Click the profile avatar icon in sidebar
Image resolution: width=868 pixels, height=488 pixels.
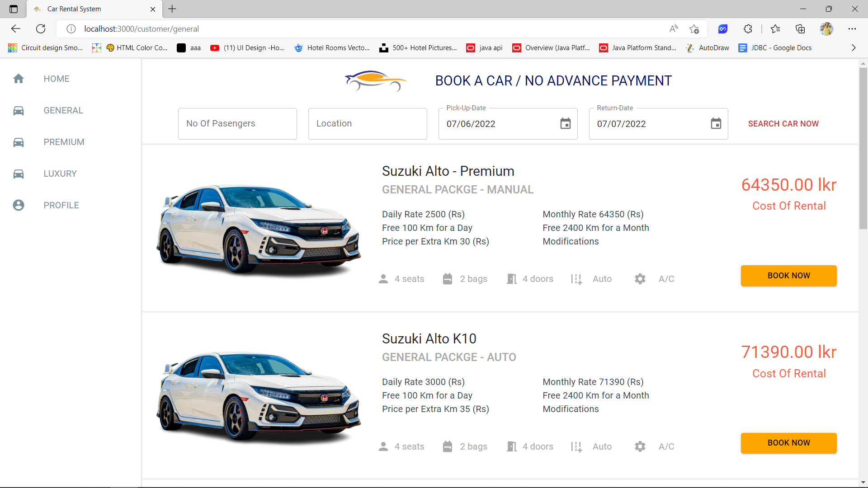point(19,205)
